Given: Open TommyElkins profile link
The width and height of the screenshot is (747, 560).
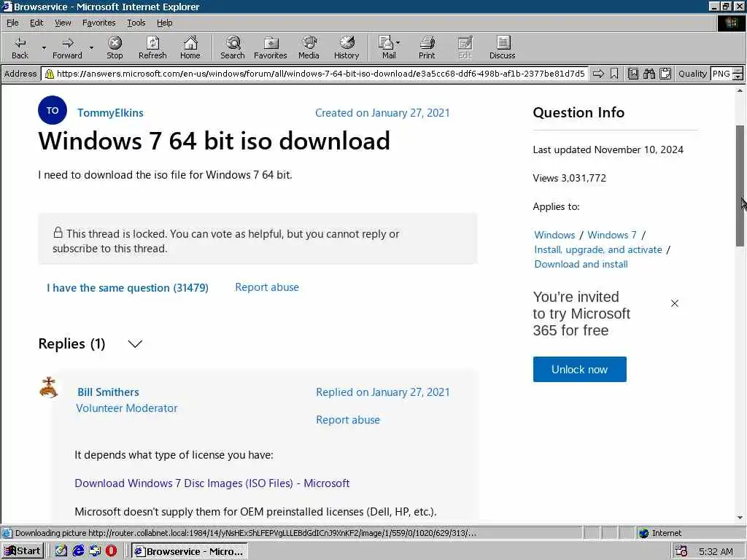Looking at the screenshot, I should point(110,113).
